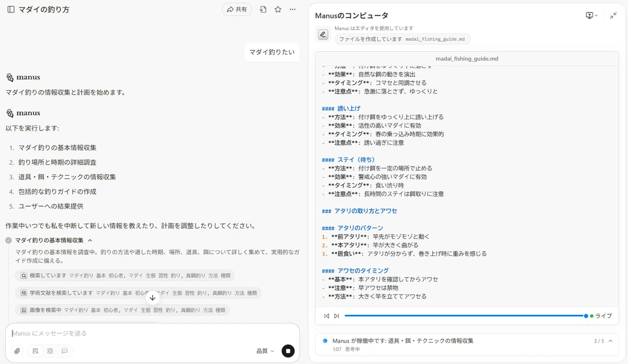Click the madai_fishing_guide.md title bar

point(467,59)
